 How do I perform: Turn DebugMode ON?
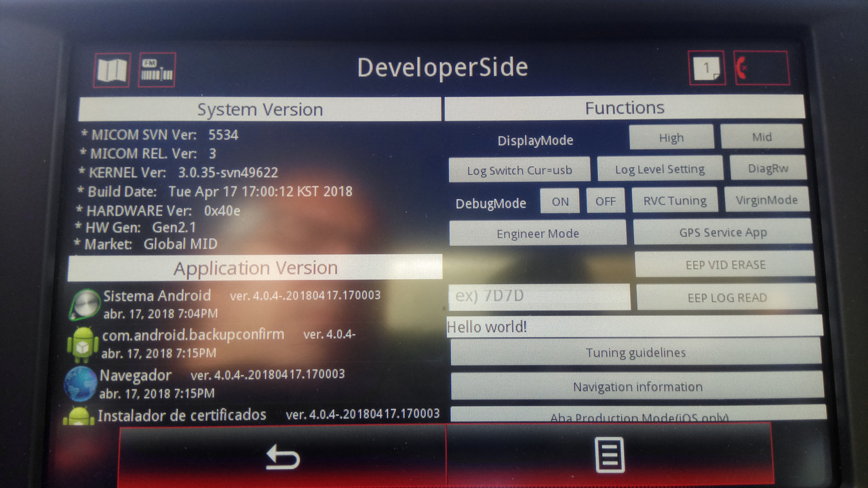560,201
